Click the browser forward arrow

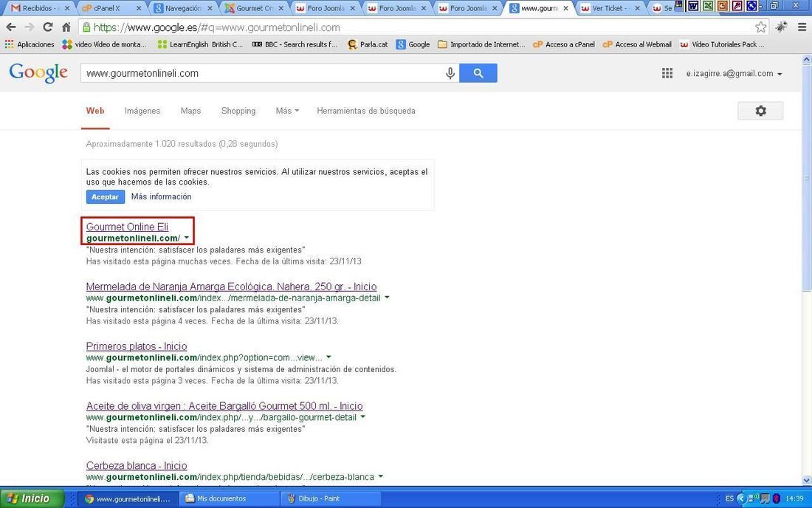[30, 27]
